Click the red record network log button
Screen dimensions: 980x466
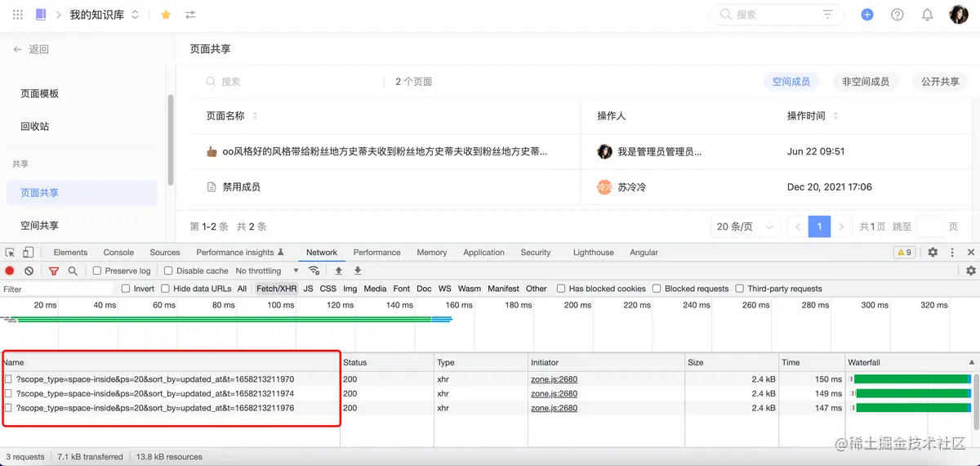tap(10, 271)
